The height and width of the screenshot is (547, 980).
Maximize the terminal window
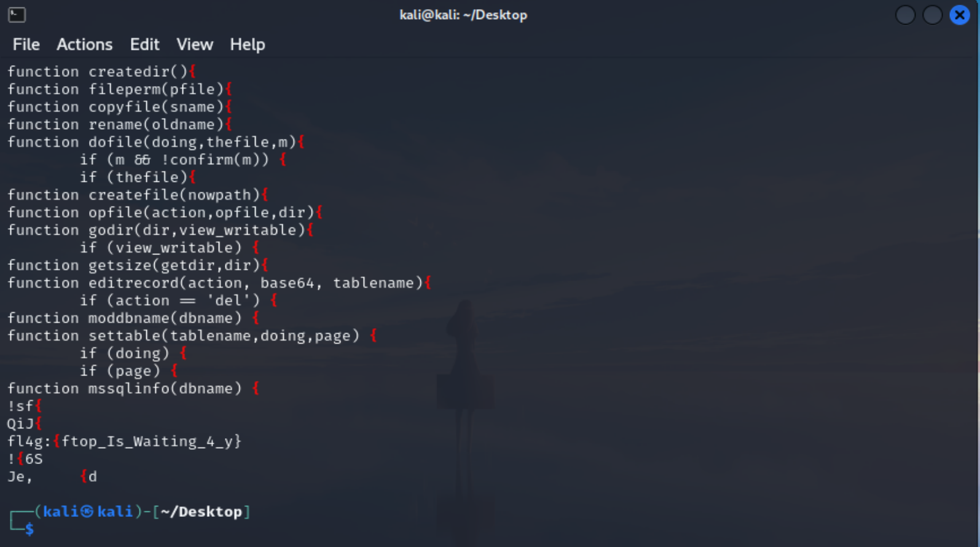(932, 15)
